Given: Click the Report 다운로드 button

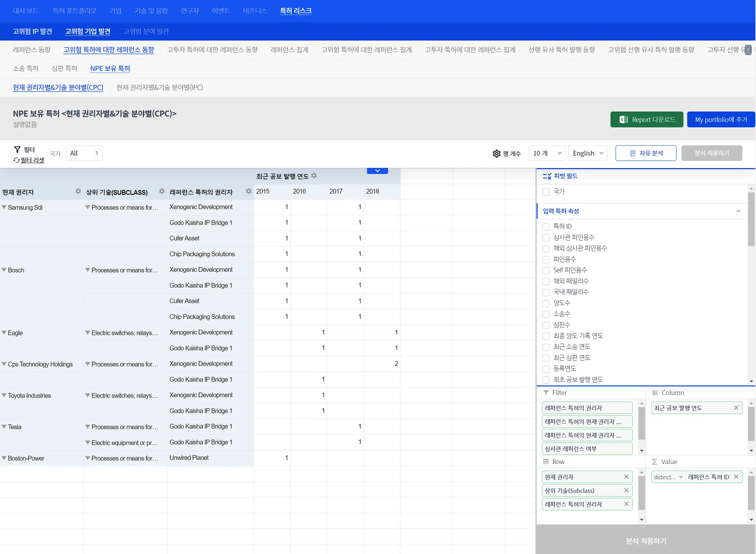Looking at the screenshot, I should [x=646, y=120].
